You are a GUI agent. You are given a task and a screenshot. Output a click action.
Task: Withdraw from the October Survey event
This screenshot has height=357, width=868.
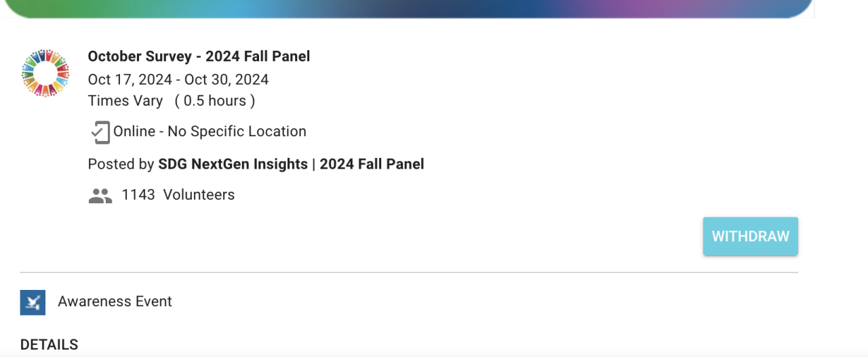point(751,236)
